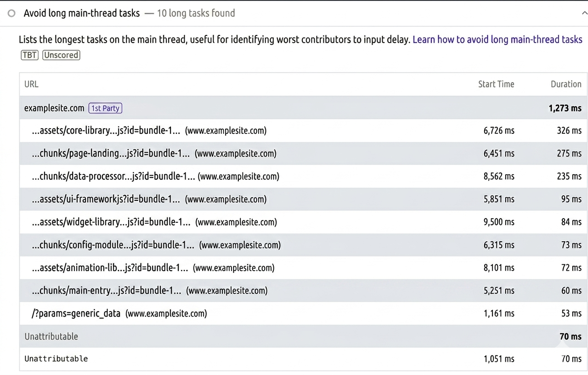Click the 60 ms duration value
588x375 pixels.
point(571,291)
